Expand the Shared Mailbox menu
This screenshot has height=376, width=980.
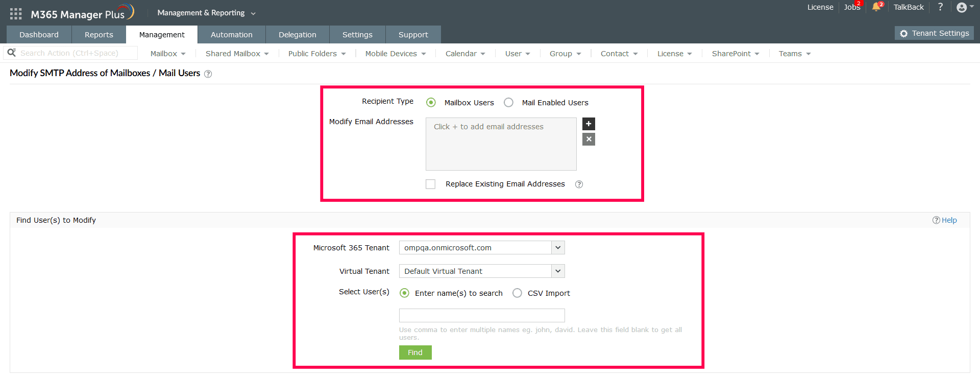(237, 54)
